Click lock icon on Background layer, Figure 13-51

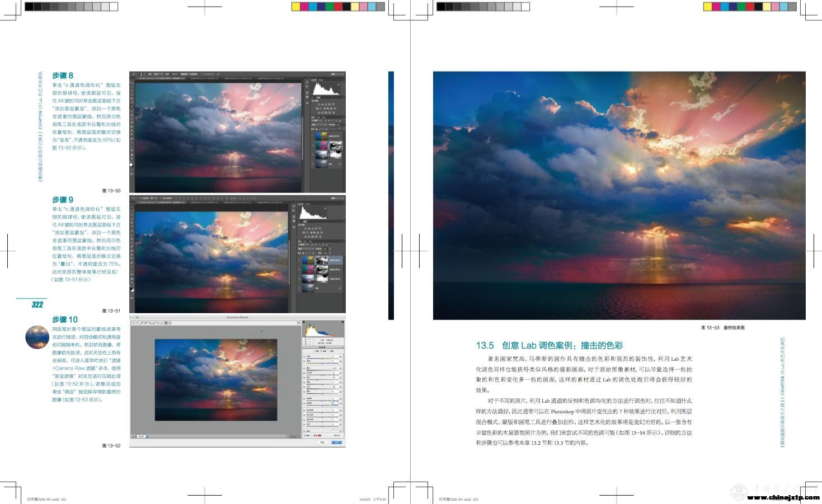(339, 288)
